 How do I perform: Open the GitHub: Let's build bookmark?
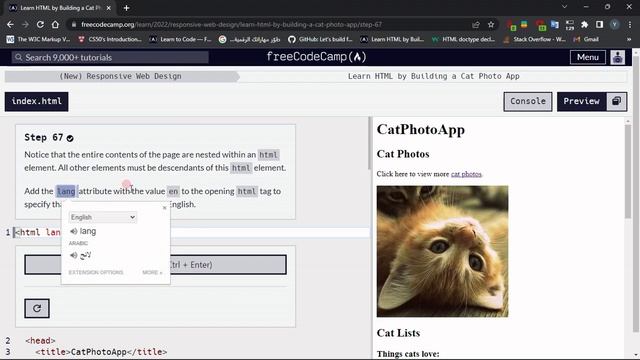click(320, 39)
